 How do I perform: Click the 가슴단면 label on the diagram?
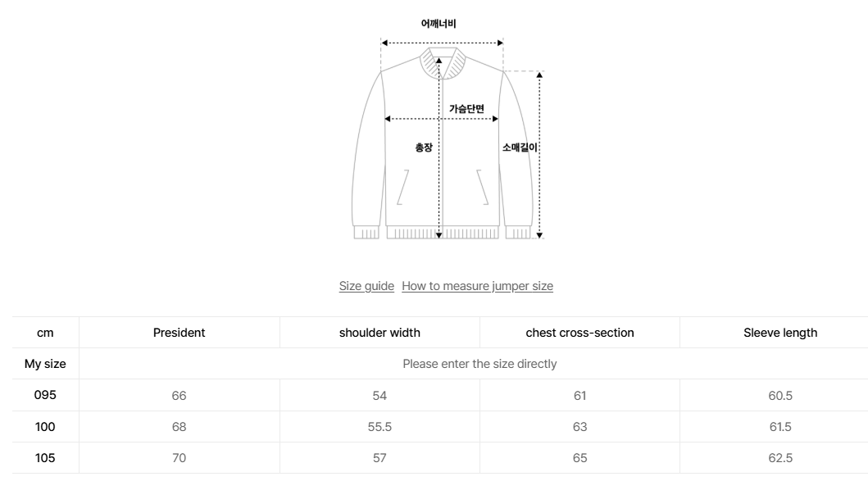click(466, 108)
